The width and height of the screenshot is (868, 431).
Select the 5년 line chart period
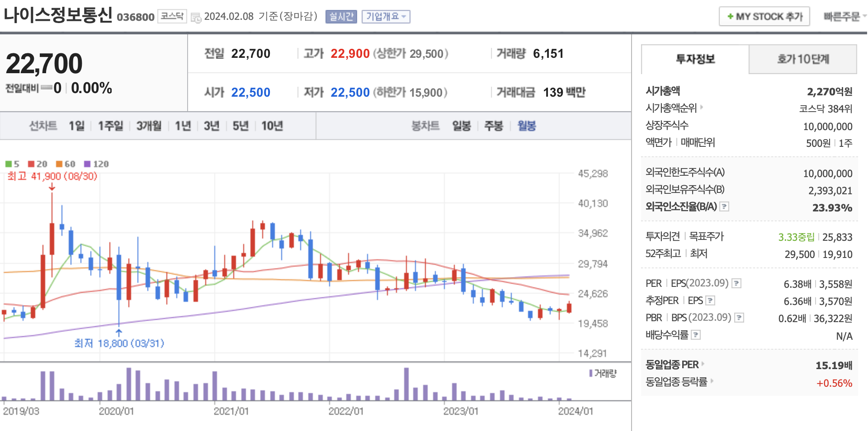pos(241,126)
